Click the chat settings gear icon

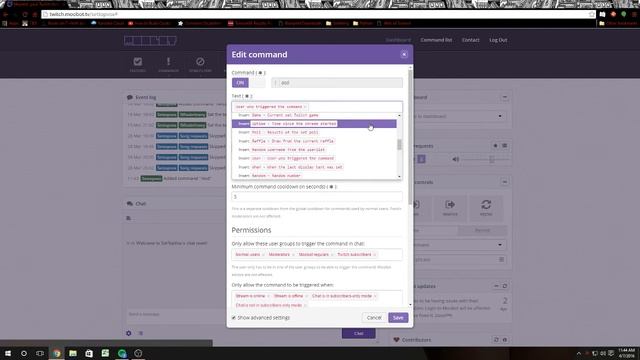click(x=129, y=333)
